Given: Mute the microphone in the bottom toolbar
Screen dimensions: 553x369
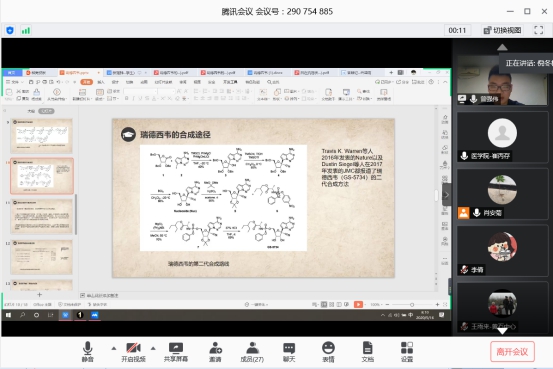Looking at the screenshot, I should (x=87, y=352).
